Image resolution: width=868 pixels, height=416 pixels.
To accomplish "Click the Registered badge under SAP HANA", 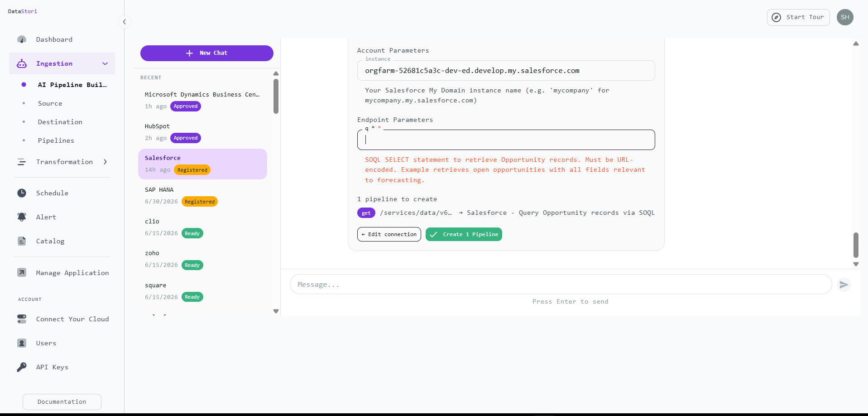I will coord(200,202).
